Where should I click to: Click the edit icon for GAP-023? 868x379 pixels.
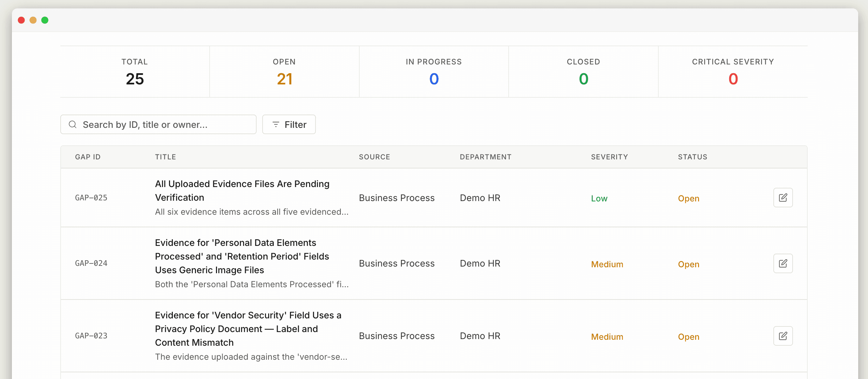(783, 336)
